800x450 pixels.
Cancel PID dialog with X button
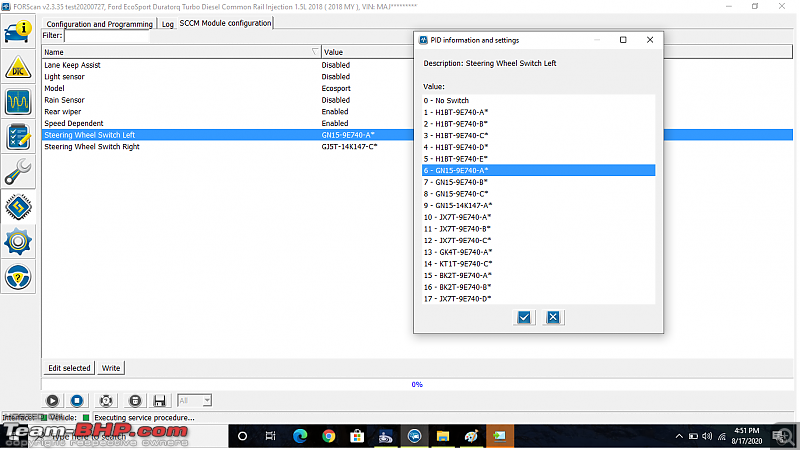(553, 317)
